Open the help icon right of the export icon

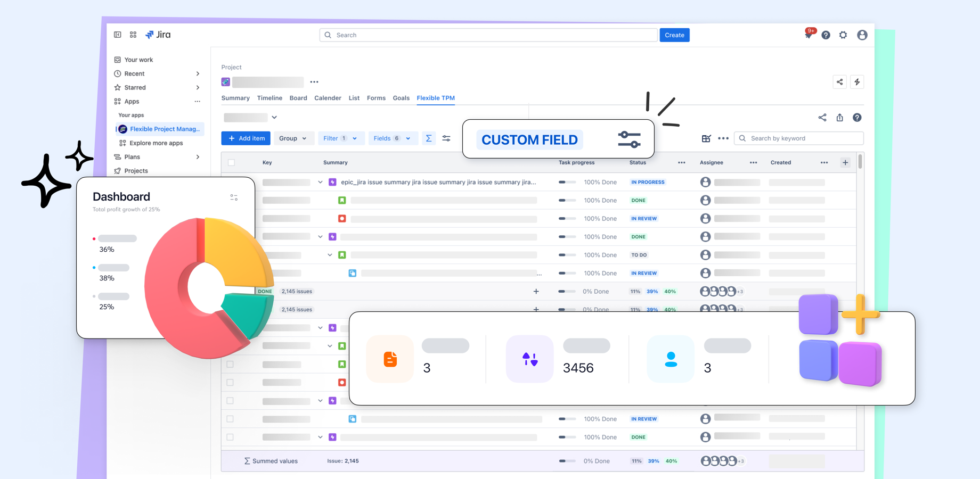(857, 118)
